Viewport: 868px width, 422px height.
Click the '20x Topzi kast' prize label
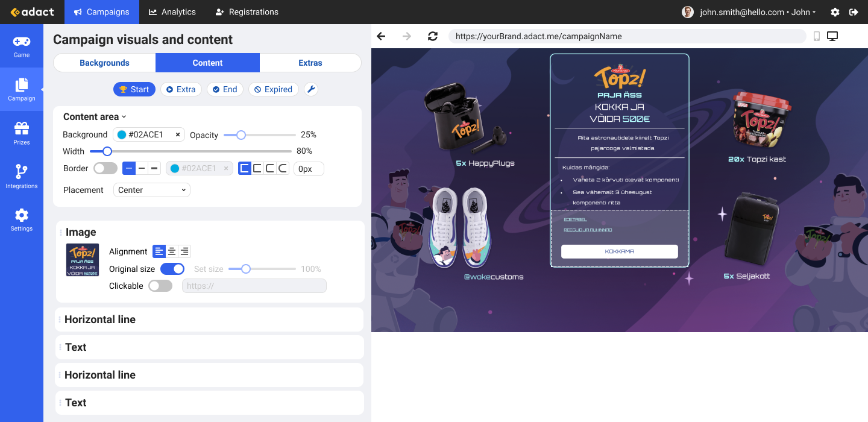tap(757, 159)
